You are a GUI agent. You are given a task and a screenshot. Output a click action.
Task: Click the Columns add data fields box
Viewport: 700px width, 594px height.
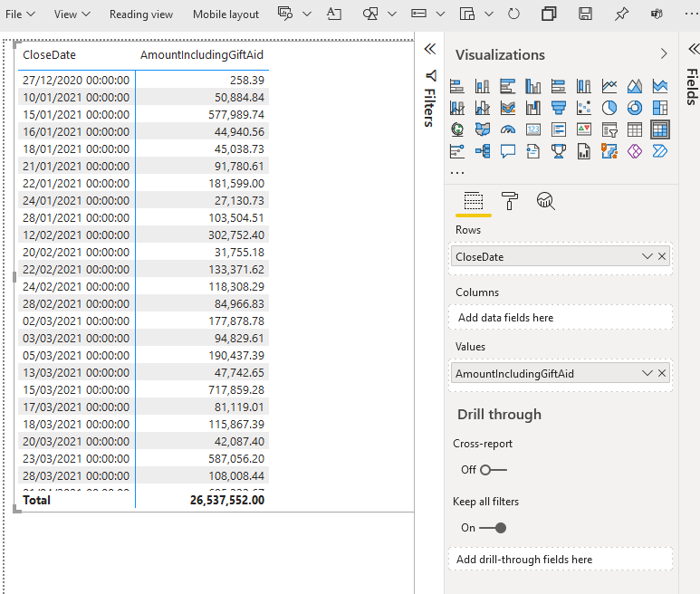(x=561, y=317)
